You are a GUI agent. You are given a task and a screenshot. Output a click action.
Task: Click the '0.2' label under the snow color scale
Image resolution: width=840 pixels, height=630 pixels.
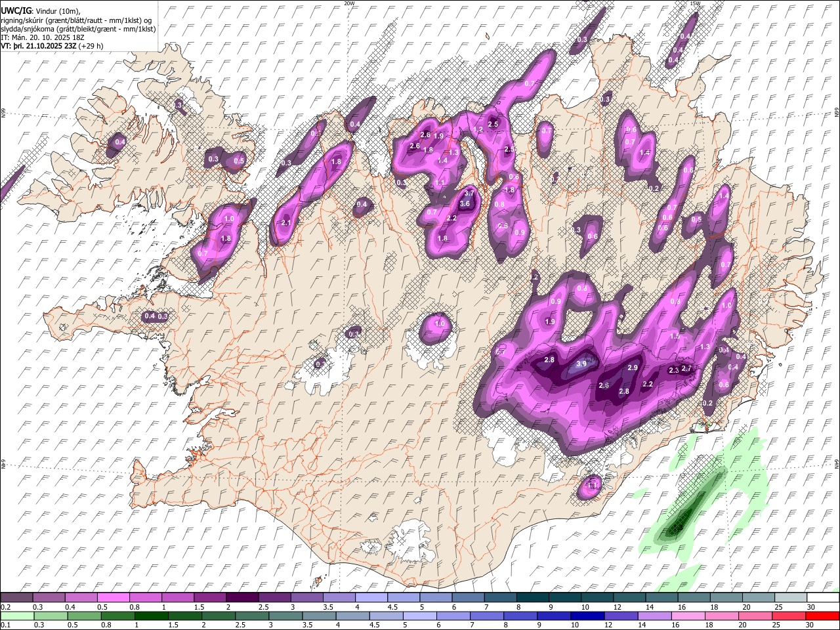6,607
